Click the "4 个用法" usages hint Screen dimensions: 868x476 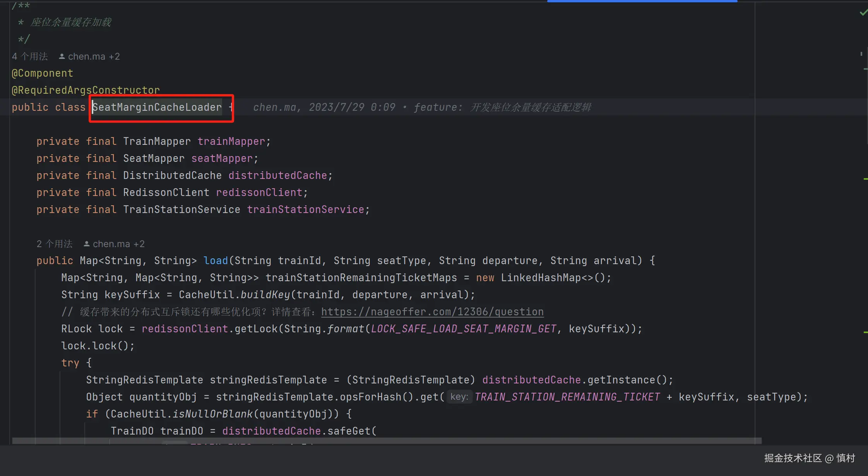[x=30, y=57]
